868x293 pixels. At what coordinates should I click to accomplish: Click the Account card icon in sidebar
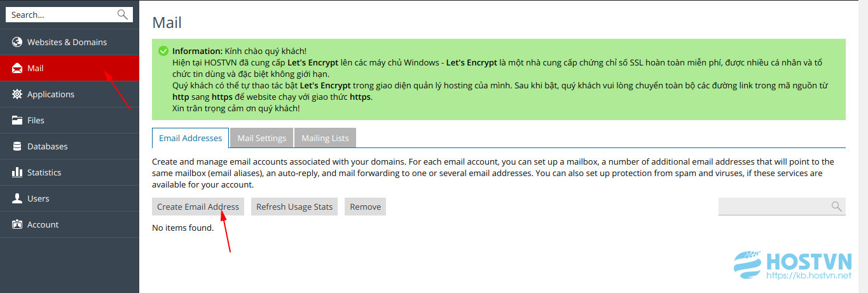[x=17, y=224]
